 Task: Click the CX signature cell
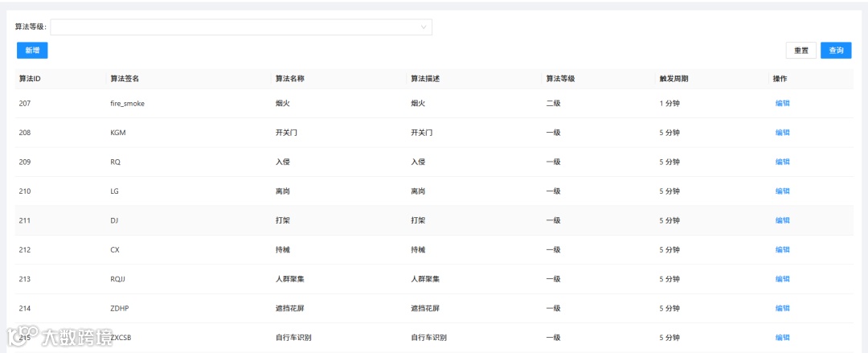pyautogui.click(x=115, y=250)
